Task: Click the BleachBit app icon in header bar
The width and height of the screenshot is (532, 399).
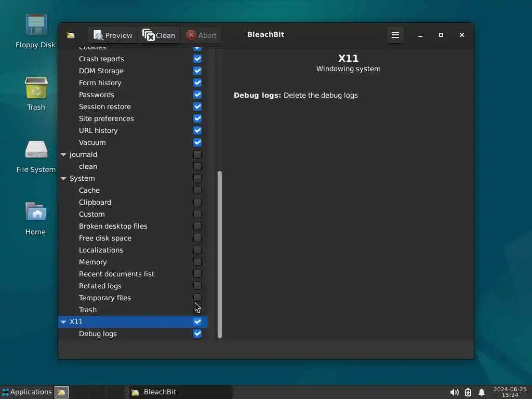Action: [71, 35]
